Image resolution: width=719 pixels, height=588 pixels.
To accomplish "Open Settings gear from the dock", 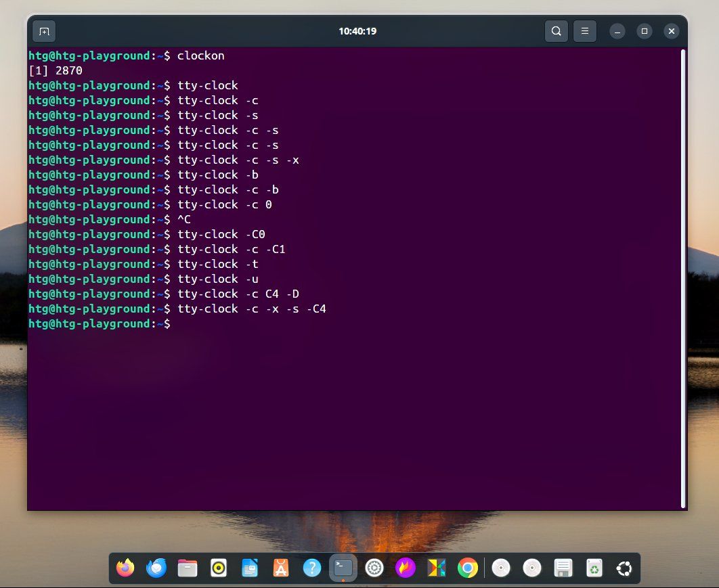I will coord(374,568).
